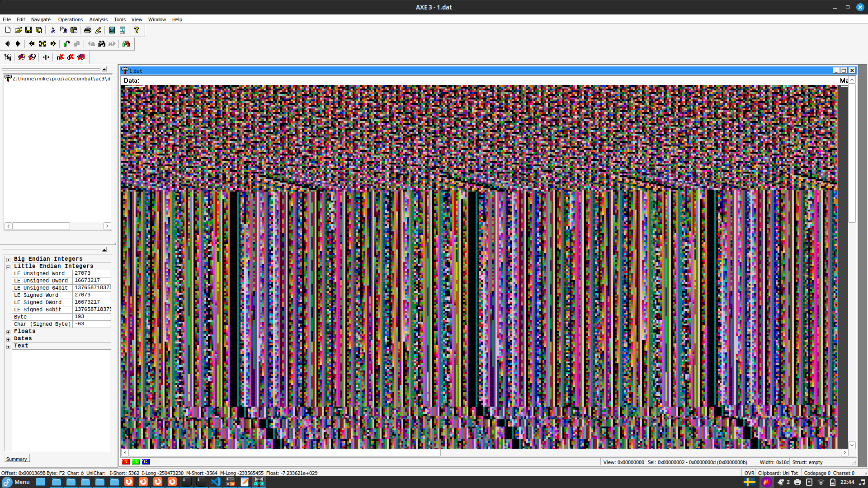
Task: Toggle the red N view button
Action: click(126, 462)
